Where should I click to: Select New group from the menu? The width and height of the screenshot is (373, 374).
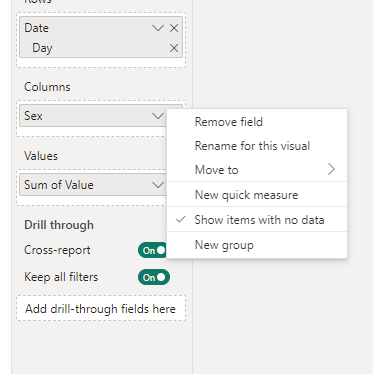pos(257,245)
